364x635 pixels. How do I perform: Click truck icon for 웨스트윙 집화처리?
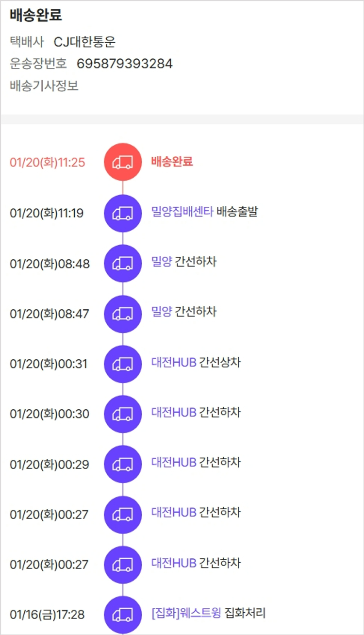pos(123,615)
